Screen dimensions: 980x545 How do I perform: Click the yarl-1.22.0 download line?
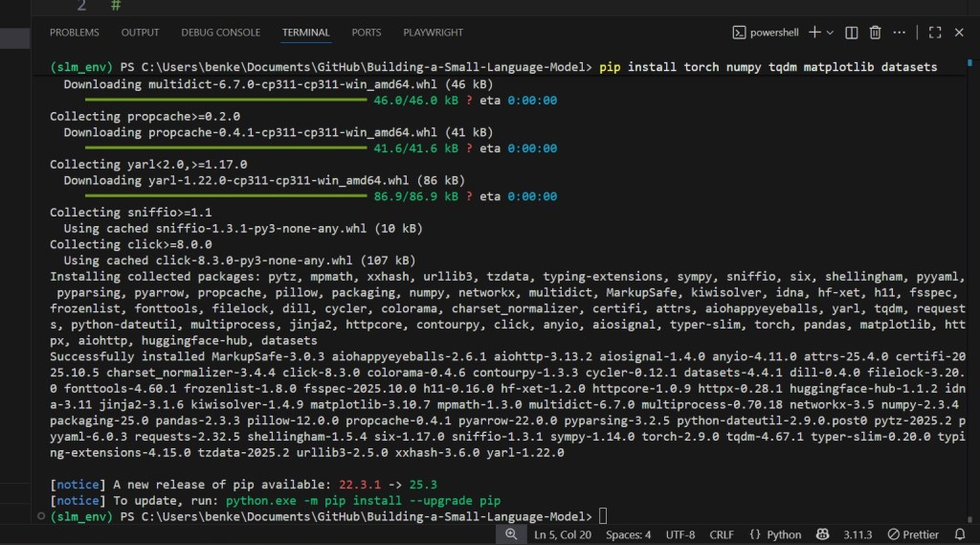[264, 180]
